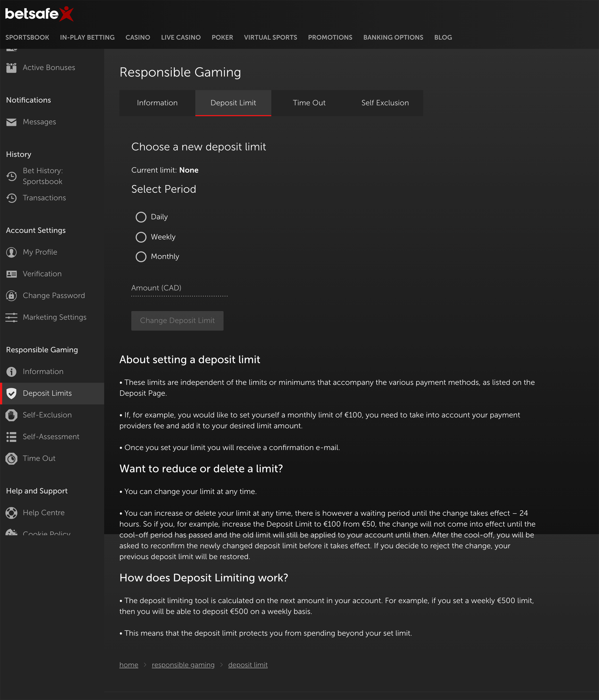Click the Self-Exclusion hand icon
Screen dimensions: 599x700
11,415
